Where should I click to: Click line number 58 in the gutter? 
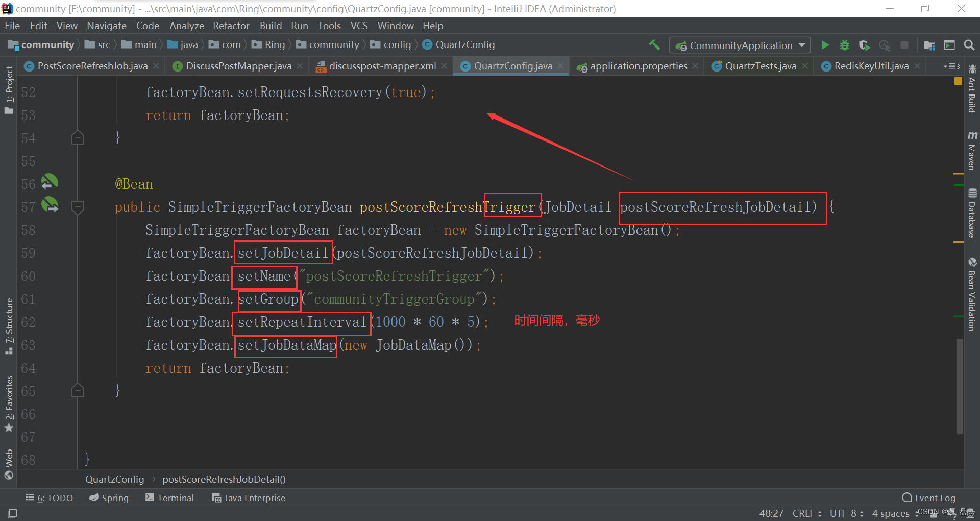28,230
